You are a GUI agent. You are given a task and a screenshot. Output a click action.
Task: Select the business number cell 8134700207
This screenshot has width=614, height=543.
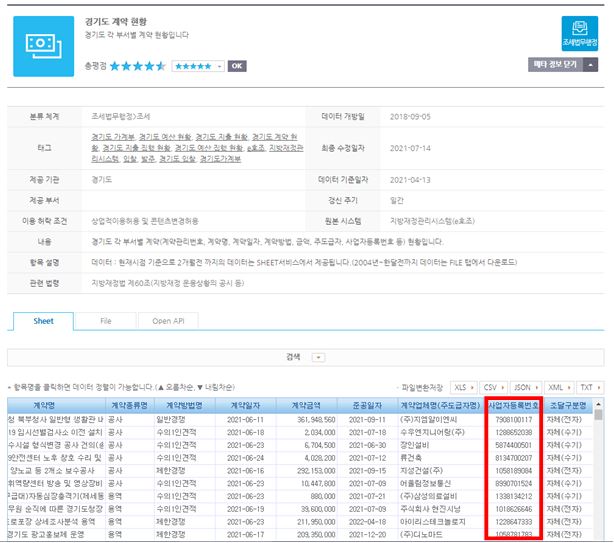pyautogui.click(x=513, y=458)
